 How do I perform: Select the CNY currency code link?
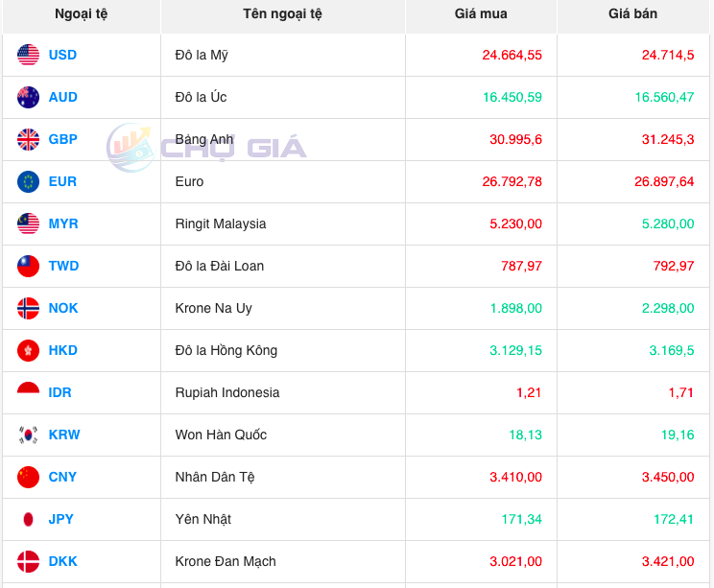[62, 477]
